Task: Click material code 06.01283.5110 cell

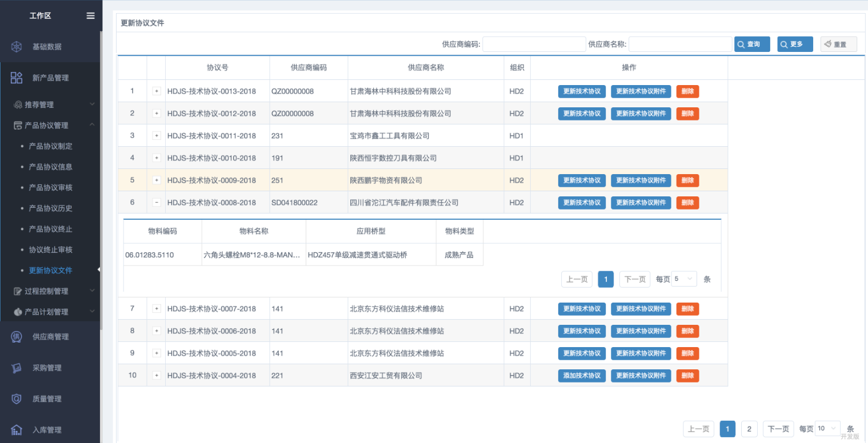Action: (x=163, y=255)
